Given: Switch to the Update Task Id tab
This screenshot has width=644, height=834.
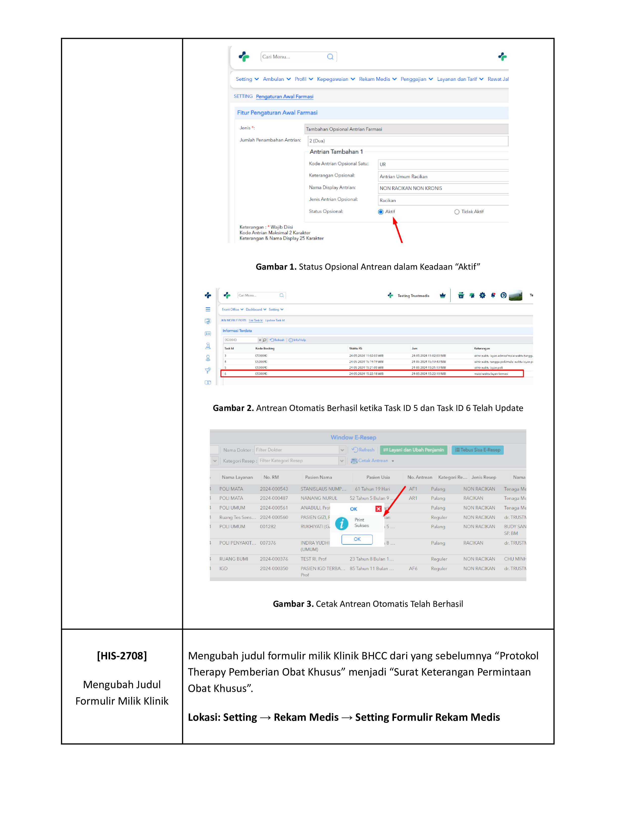Looking at the screenshot, I should 275,320.
